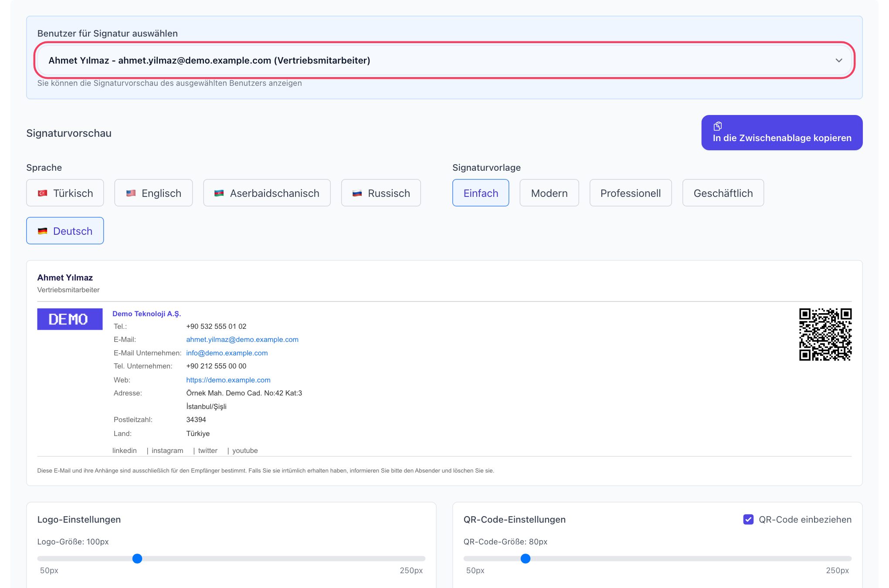Viewport: 889px width, 588px height.
Task: Choose the Einfach signature template
Action: coord(481,193)
